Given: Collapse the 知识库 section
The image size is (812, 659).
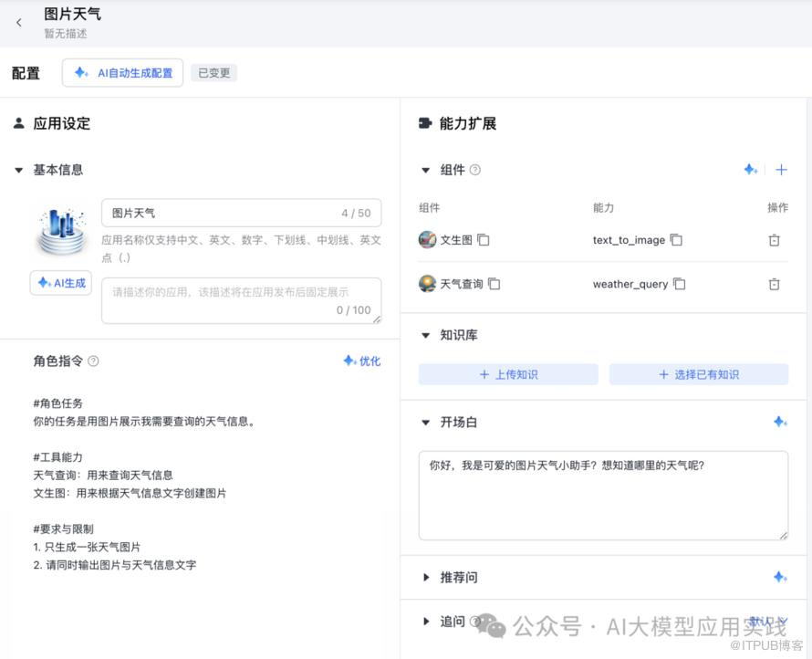Looking at the screenshot, I should point(425,335).
